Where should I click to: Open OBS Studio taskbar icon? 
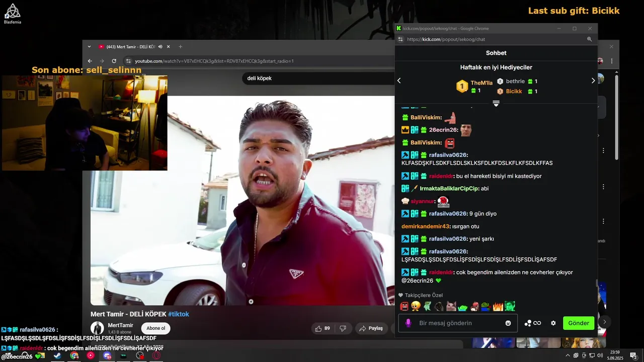(140, 355)
